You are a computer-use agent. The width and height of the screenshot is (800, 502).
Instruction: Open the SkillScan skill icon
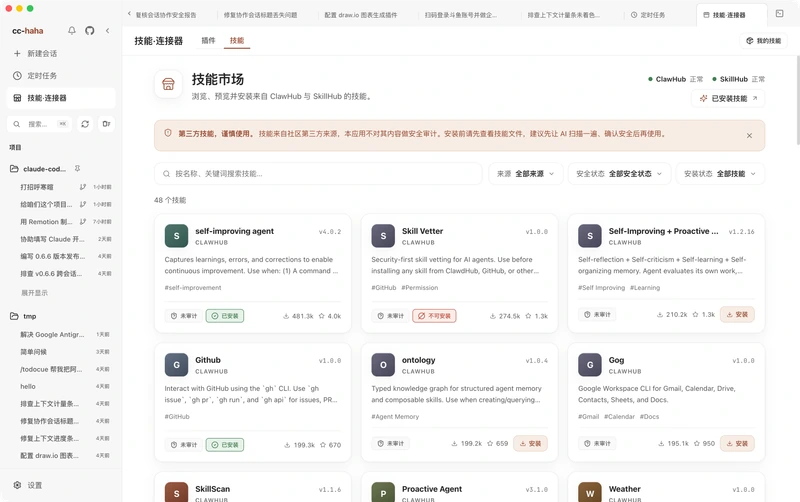pyautogui.click(x=177, y=492)
